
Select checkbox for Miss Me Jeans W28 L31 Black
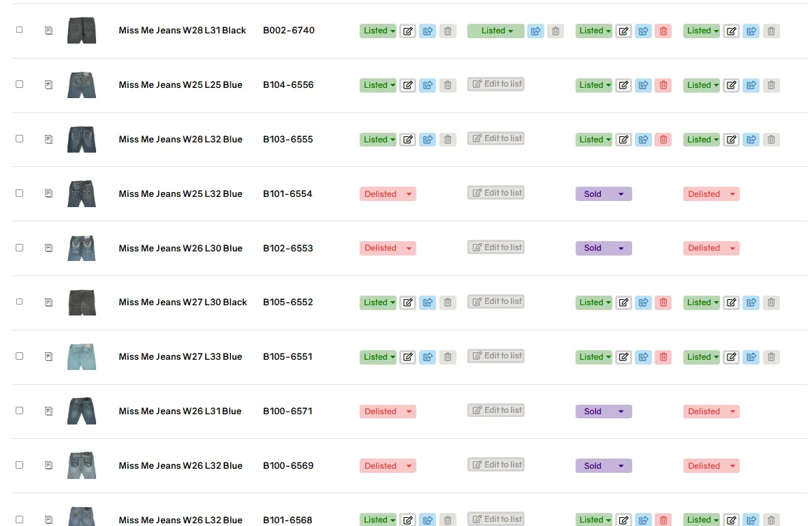[x=20, y=30]
